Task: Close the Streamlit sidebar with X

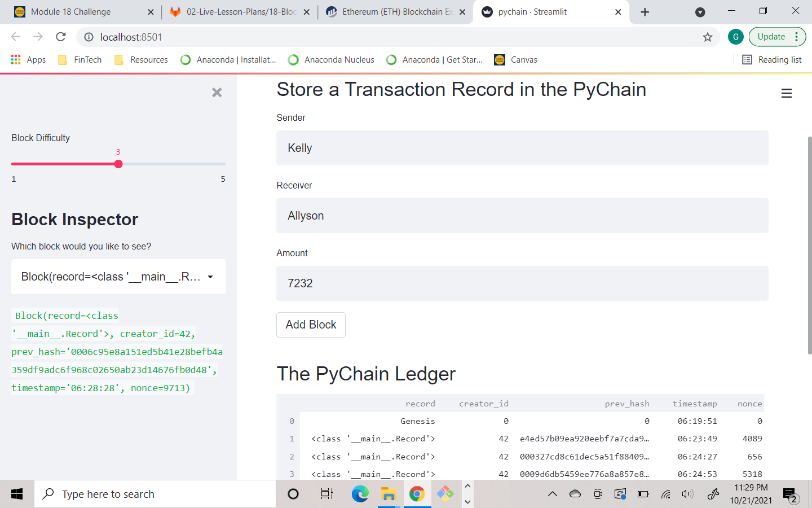Action: [217, 93]
